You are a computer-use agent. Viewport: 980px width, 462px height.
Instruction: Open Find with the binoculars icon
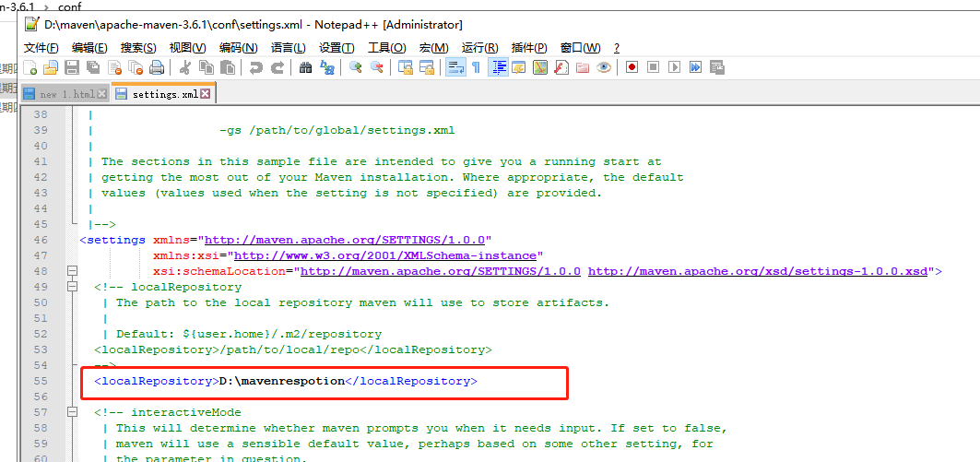coord(306,67)
